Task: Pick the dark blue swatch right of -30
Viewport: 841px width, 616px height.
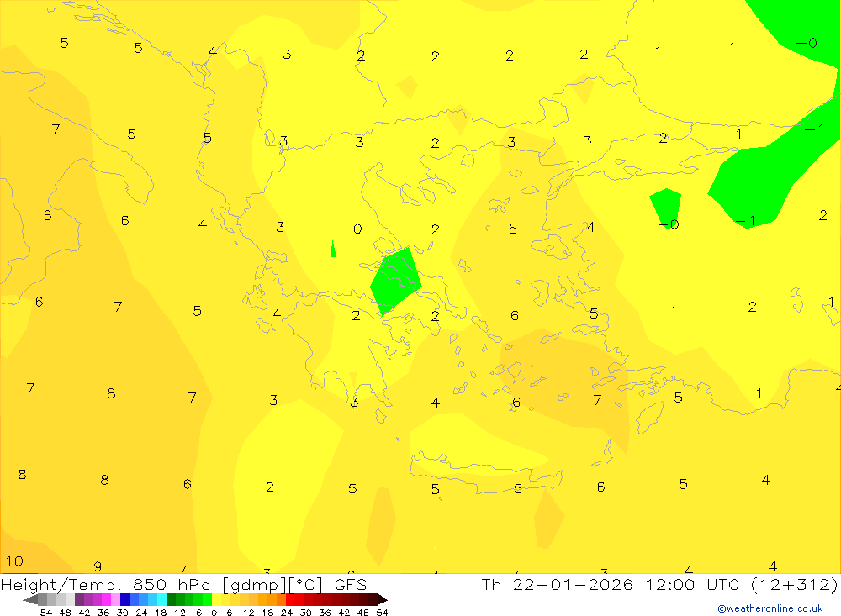Action: pyautogui.click(x=125, y=600)
